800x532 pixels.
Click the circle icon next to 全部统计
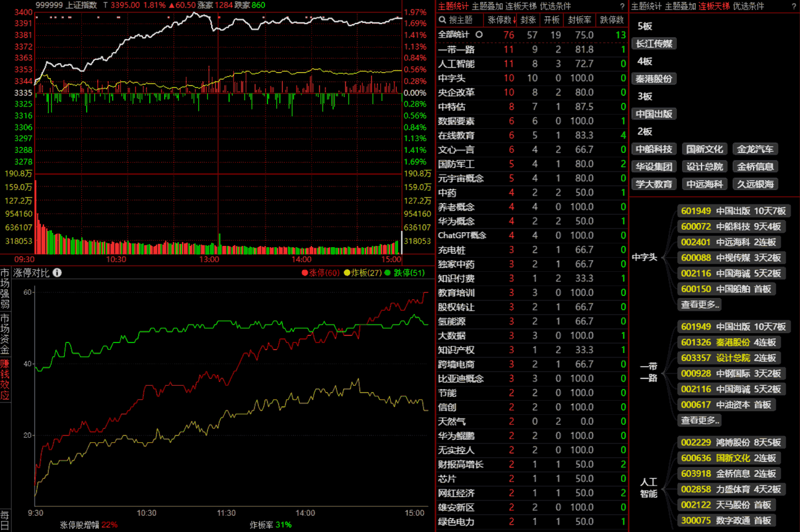(478, 35)
